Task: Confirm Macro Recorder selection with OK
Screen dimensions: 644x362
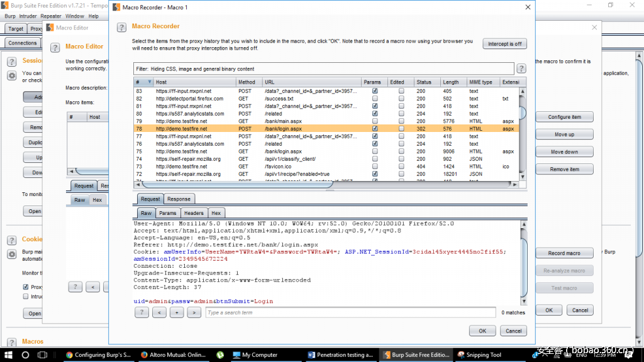Action: pos(482,331)
